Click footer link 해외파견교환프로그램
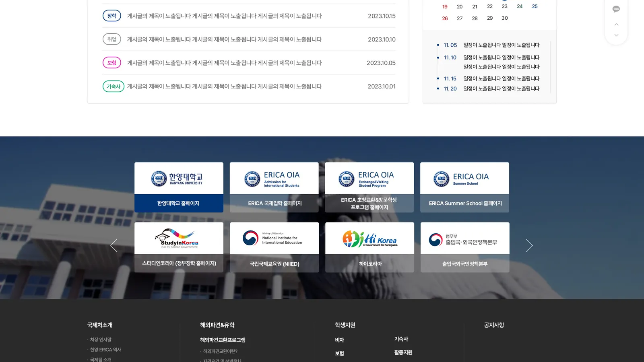The width and height of the screenshot is (644, 362). (x=223, y=340)
